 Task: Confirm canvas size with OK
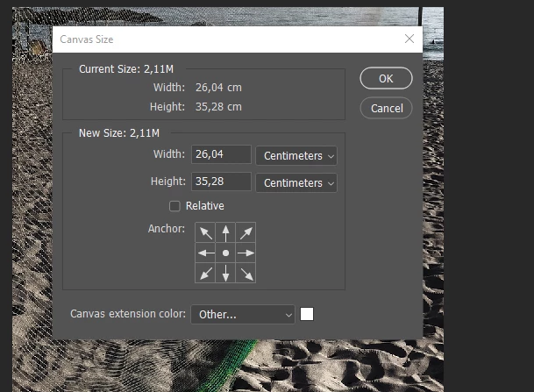click(x=386, y=78)
